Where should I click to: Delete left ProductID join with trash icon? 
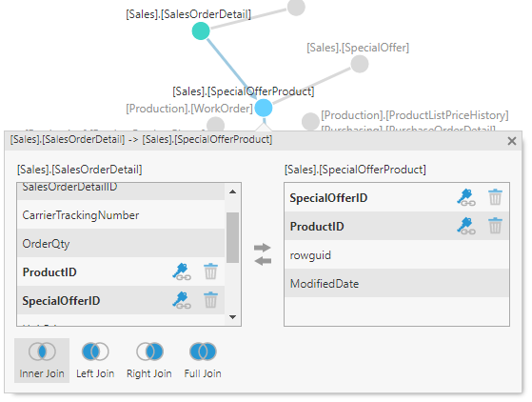(x=210, y=271)
